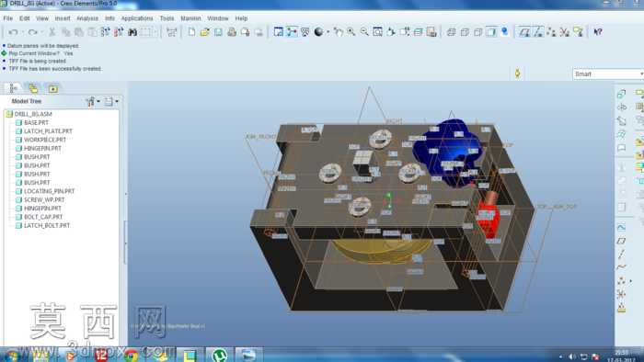The image size is (644, 362).
Task: Toggle datum planes display off
Action: [524, 32]
